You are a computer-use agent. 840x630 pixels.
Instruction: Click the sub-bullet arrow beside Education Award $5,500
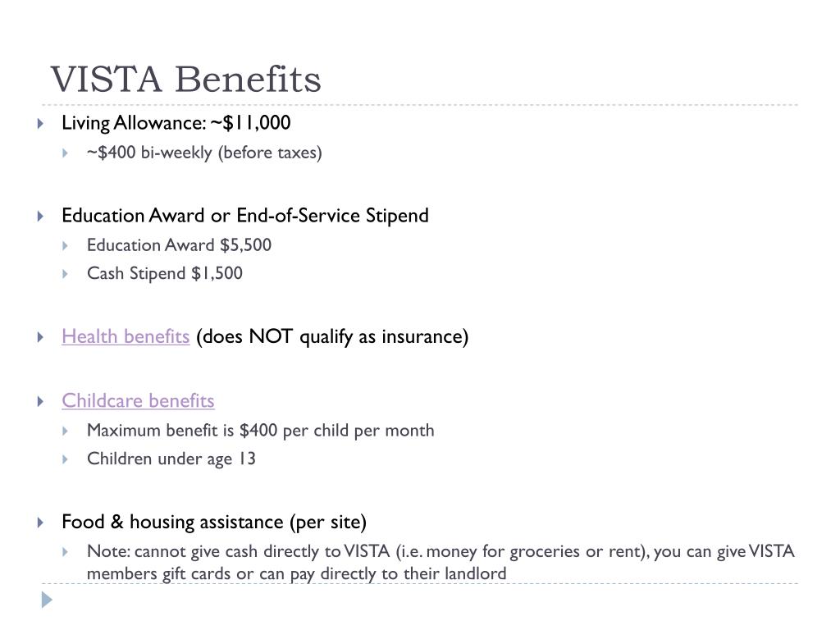click(x=65, y=246)
